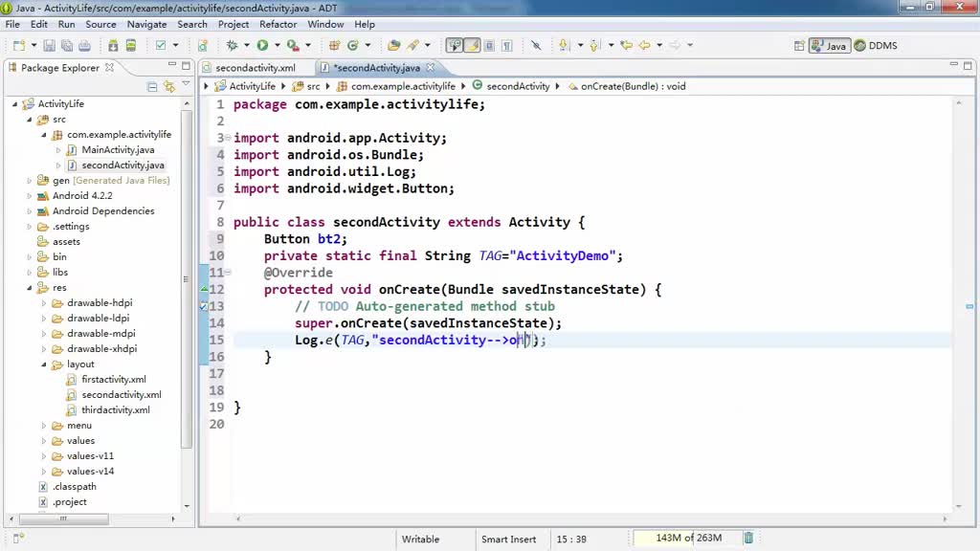Image resolution: width=980 pixels, height=551 pixels.
Task: Click the Back navigation arrow icon
Action: [644, 46]
